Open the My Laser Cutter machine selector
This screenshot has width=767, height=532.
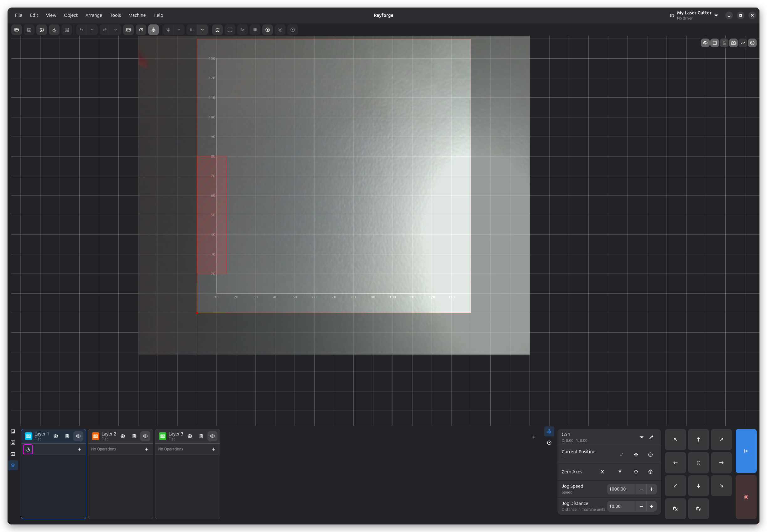tap(694, 15)
